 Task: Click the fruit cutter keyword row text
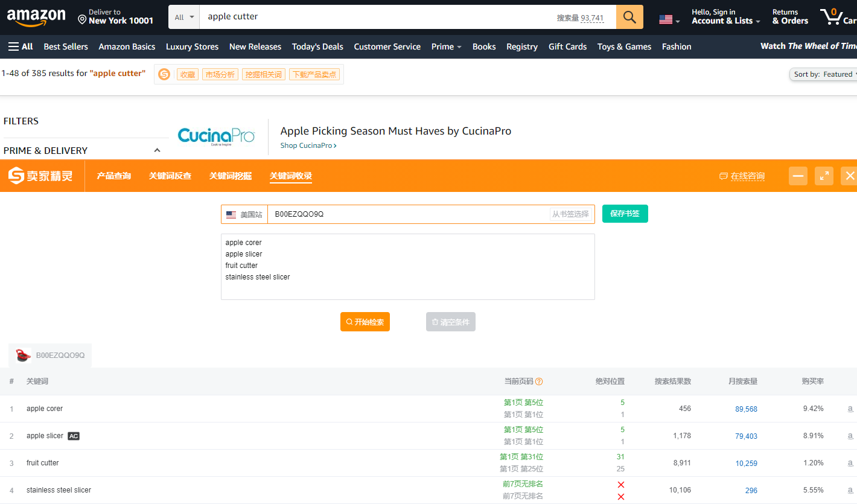(x=43, y=463)
